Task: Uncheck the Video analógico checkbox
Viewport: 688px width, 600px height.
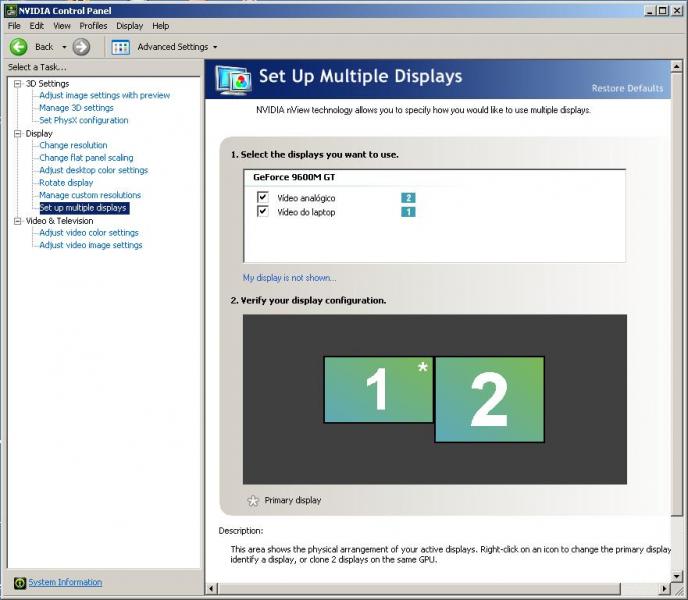Action: coord(263,197)
